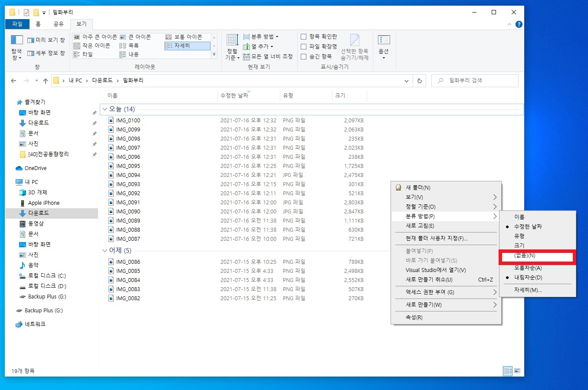Open the 공유 ribbon tab
Viewport: 588px width, 390px height.
59,24
